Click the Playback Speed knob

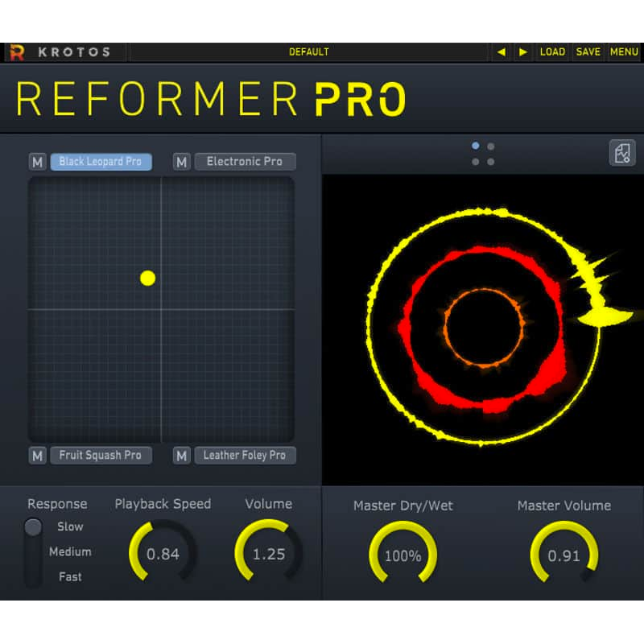163,554
